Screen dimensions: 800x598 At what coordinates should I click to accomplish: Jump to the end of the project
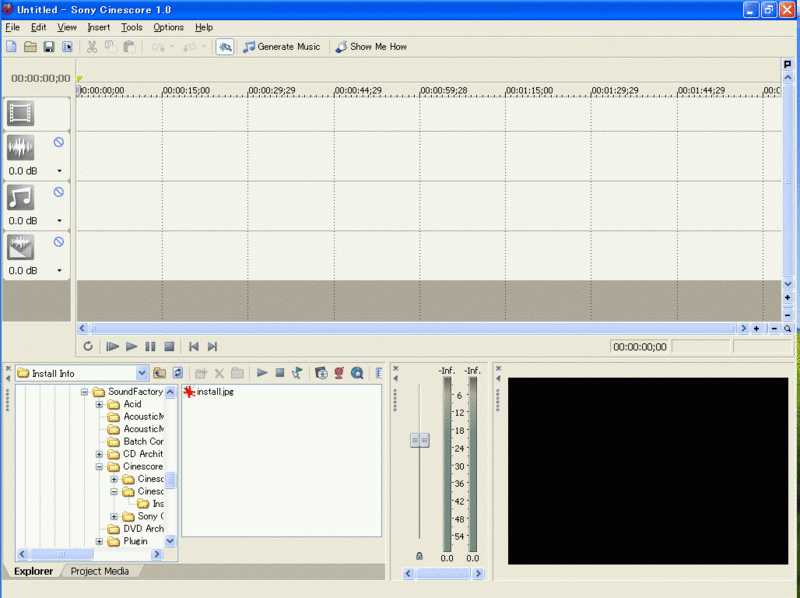click(x=212, y=346)
